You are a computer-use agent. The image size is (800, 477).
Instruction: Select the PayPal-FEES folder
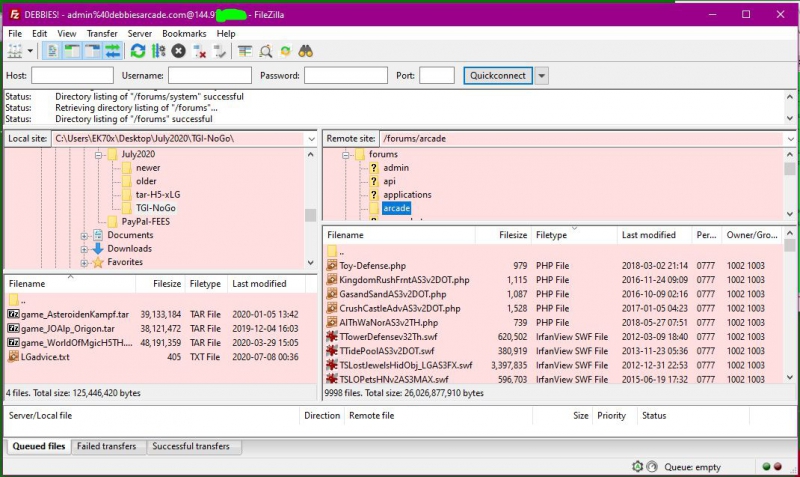point(145,221)
